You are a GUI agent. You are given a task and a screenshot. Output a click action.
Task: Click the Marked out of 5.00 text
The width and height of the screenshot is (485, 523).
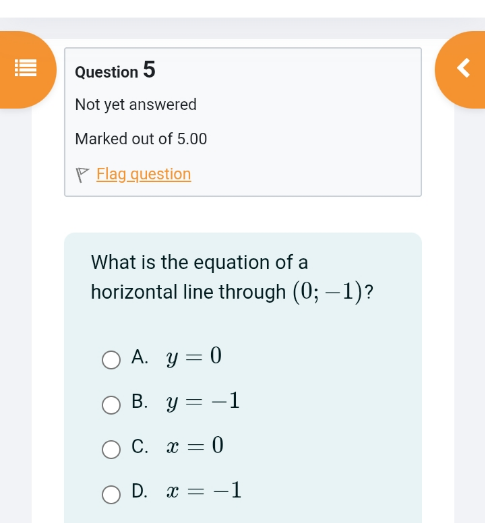(141, 139)
